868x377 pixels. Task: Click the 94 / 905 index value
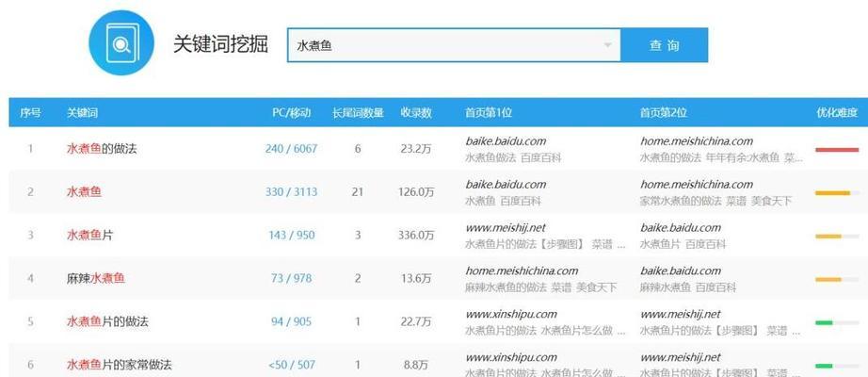291,321
